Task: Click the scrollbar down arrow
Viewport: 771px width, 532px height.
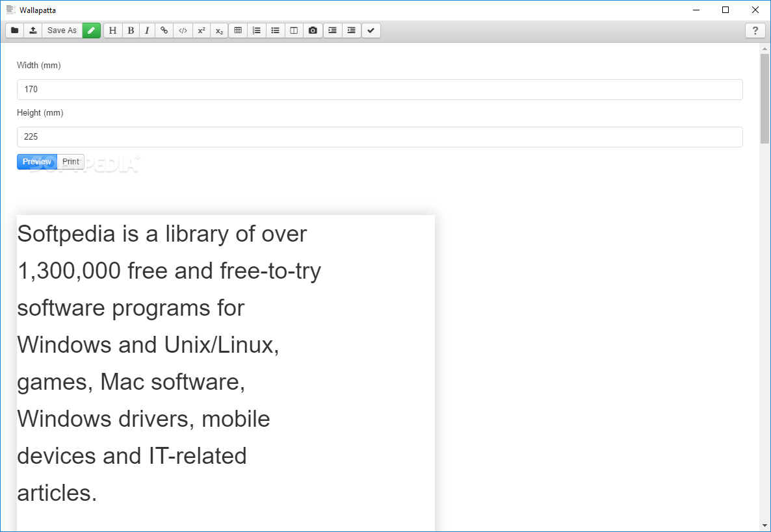Action: 764,526
